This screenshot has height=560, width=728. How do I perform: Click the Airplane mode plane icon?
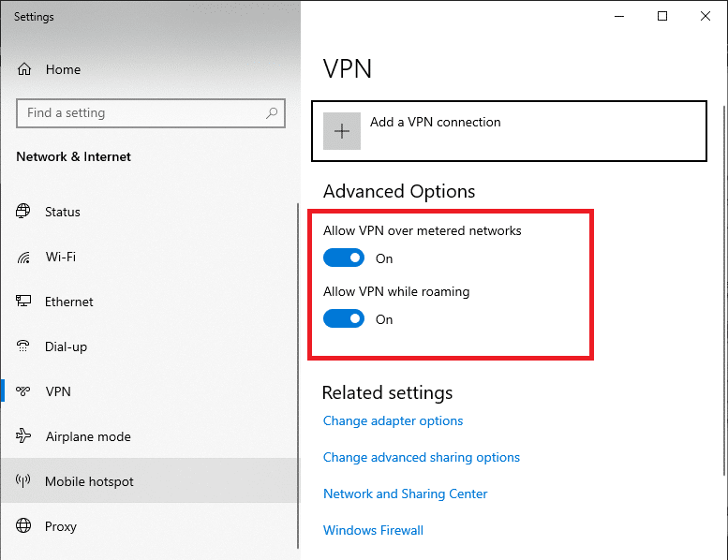pyautogui.click(x=23, y=435)
